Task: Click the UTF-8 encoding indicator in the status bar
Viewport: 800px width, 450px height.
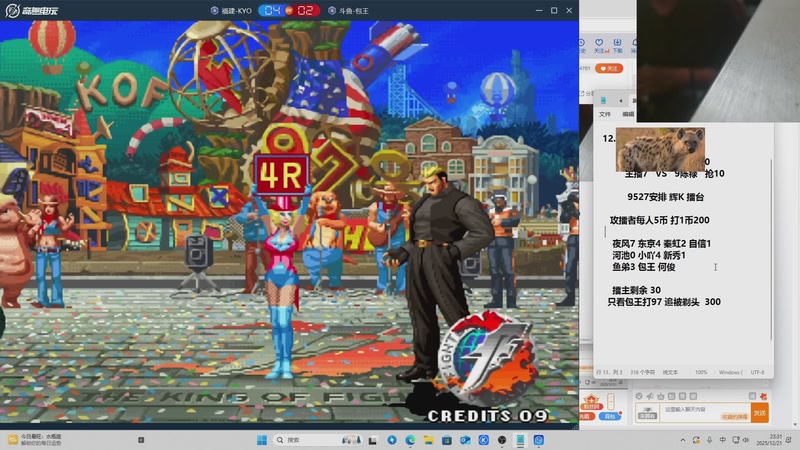Action: (758, 372)
